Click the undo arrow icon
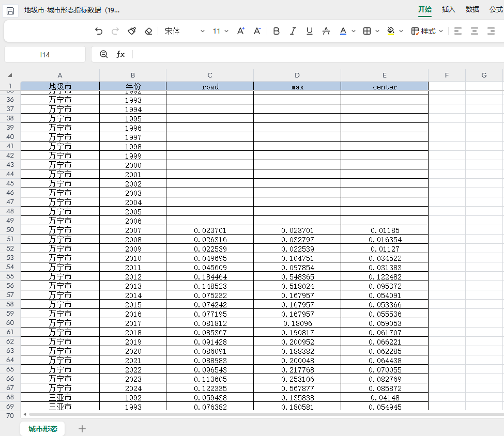504x436 pixels. point(99,32)
